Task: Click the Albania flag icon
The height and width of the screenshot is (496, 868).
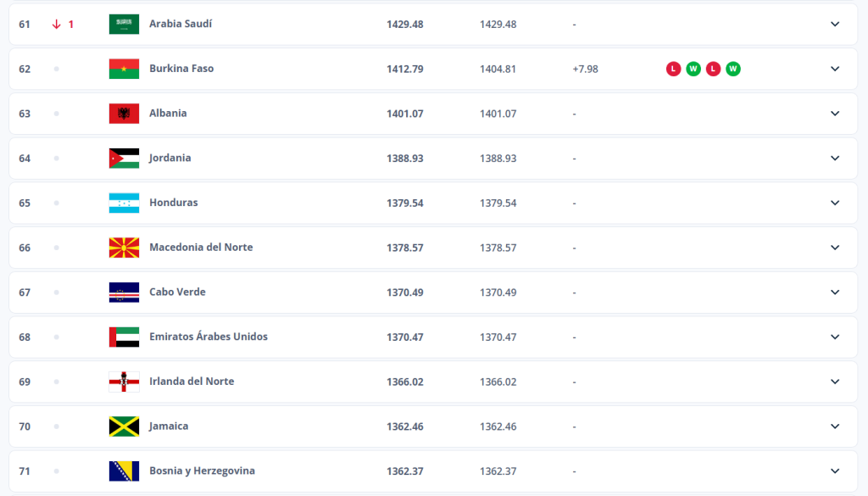Action: 124,114
